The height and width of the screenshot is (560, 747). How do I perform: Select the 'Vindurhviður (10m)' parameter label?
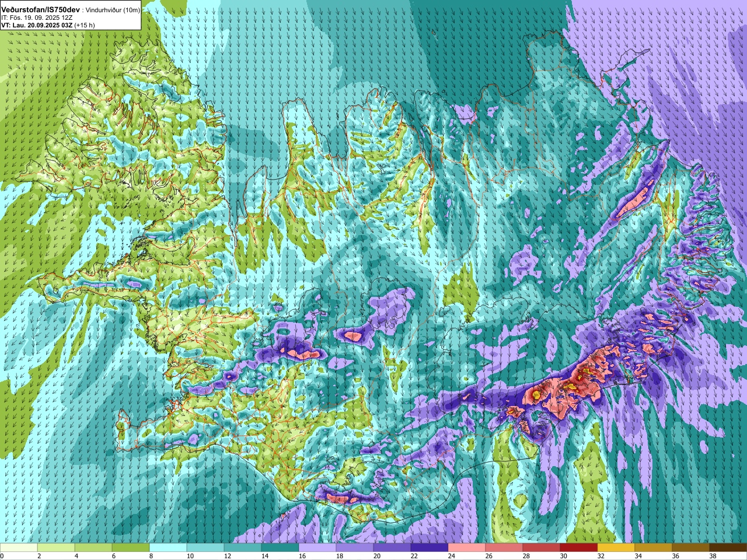[113, 10]
